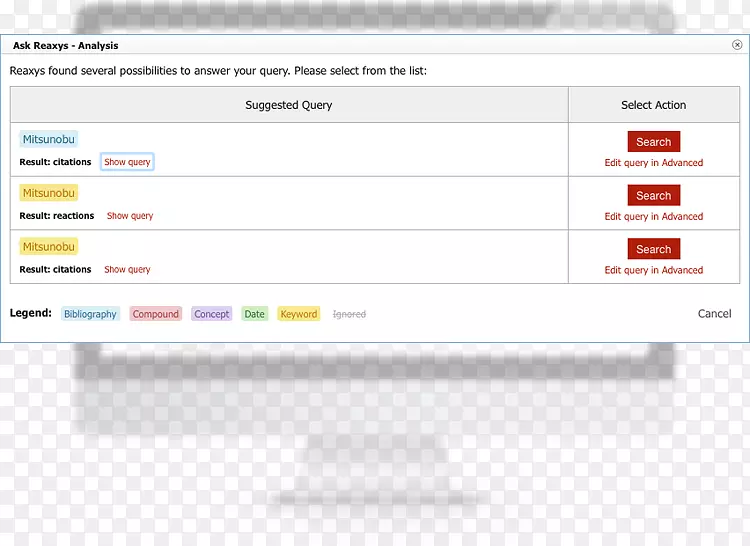Edit the bibliography Mitsunobu query in Advanced
This screenshot has width=750, height=546.
coord(653,163)
